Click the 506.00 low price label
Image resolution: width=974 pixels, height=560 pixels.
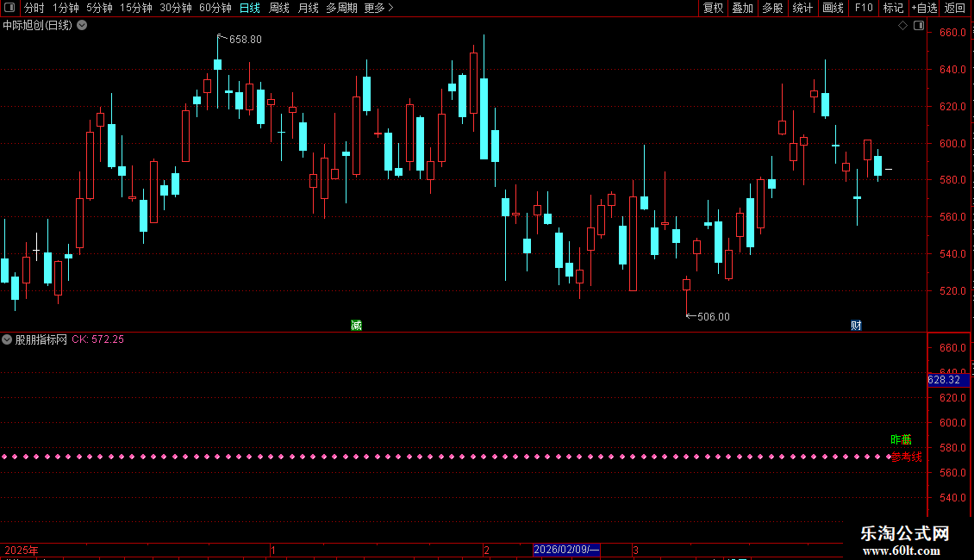pyautogui.click(x=713, y=317)
